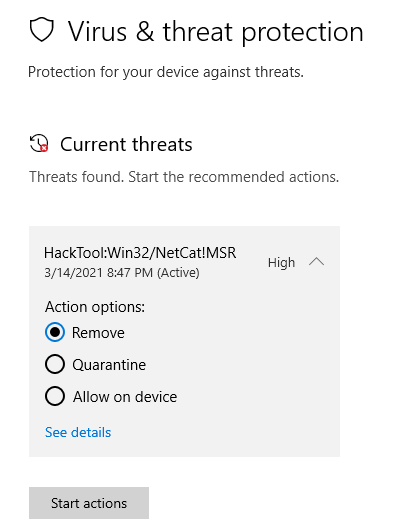Click the shield icon beside the page title

pos(42,30)
